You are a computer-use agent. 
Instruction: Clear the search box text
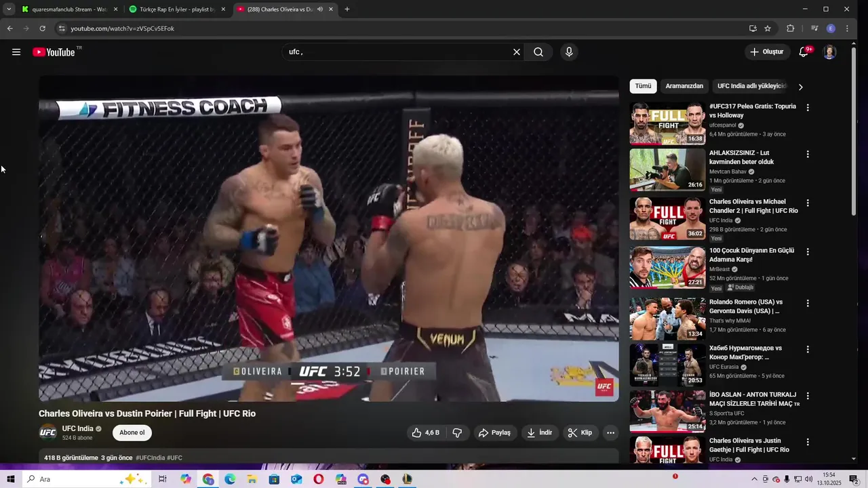pos(517,52)
